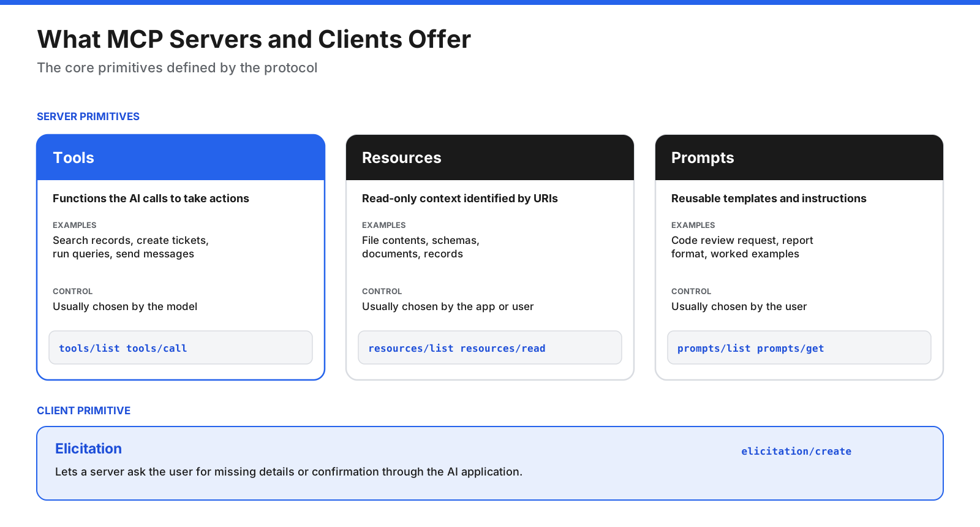The height and width of the screenshot is (527, 980).
Task: Click the EXAMPLES label in the Tools card
Action: pyautogui.click(x=75, y=225)
